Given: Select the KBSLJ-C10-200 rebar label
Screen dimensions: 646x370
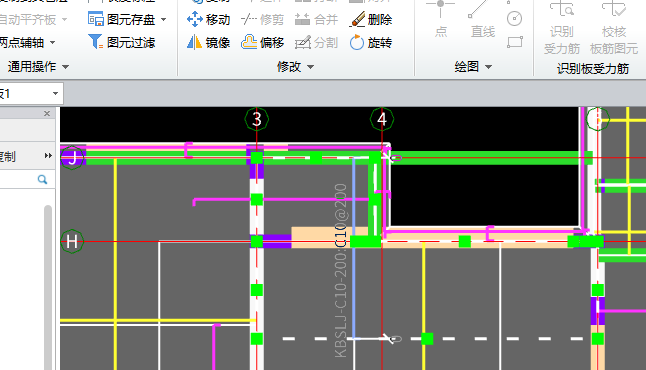Looking at the screenshot, I should click(341, 271).
